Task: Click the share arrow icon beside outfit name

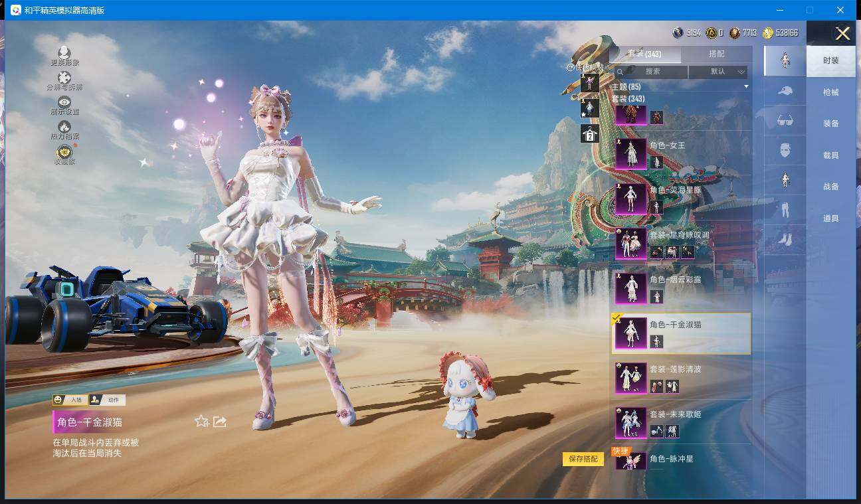Action: (x=220, y=422)
